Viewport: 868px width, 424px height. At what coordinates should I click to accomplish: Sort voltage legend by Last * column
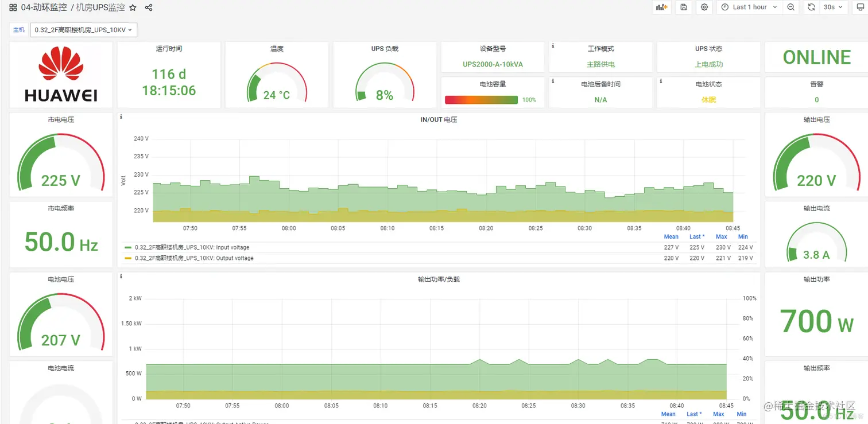tap(696, 236)
